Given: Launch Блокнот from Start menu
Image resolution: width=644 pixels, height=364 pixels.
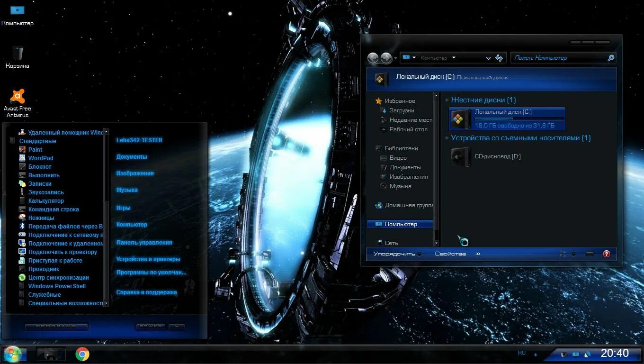Looking at the screenshot, I should point(35,167).
